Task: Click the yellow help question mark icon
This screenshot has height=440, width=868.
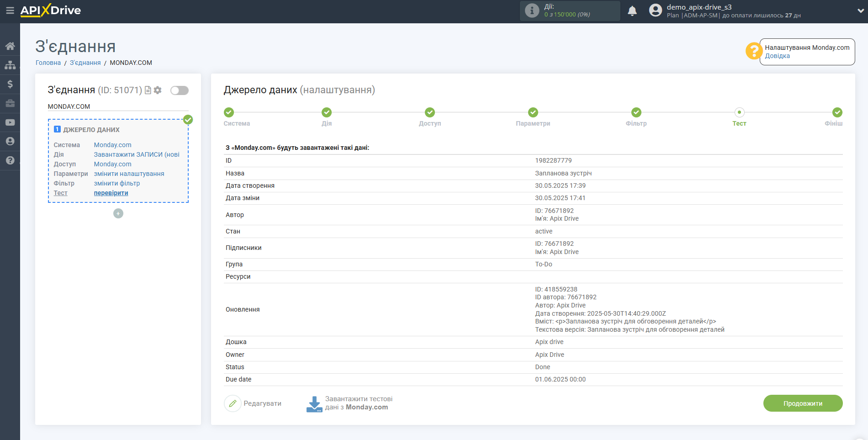Action: [x=754, y=51]
